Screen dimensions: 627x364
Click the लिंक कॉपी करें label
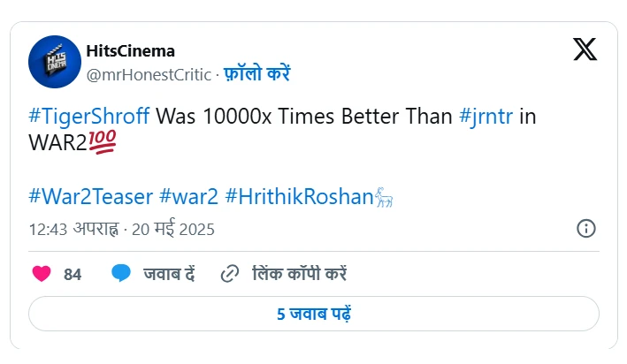pos(300,274)
